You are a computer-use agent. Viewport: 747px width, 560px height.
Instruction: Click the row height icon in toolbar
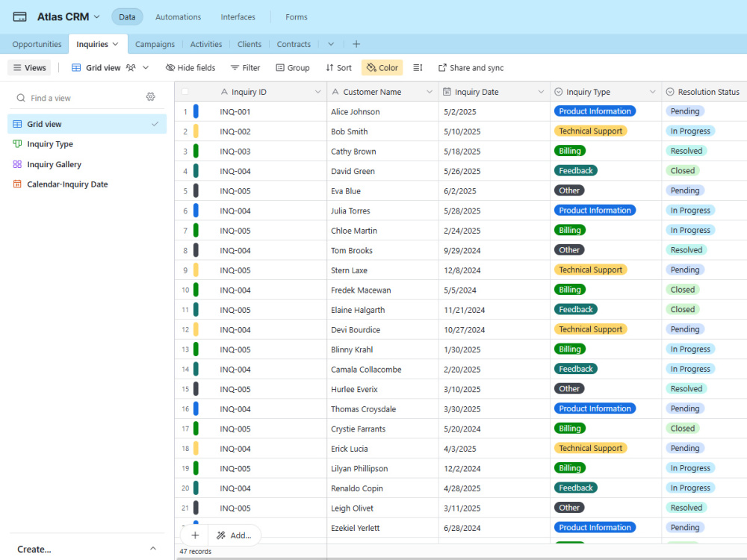pos(418,68)
